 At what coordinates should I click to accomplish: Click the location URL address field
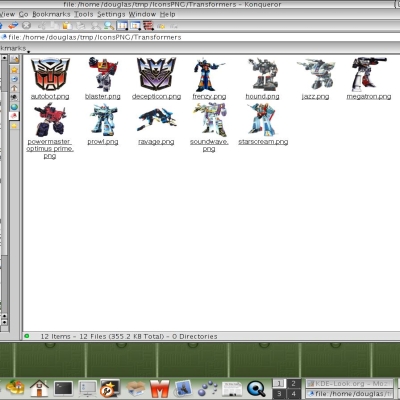[200, 37]
